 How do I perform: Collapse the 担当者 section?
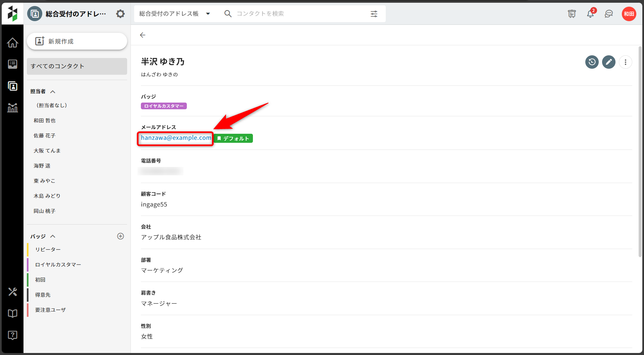pos(53,92)
